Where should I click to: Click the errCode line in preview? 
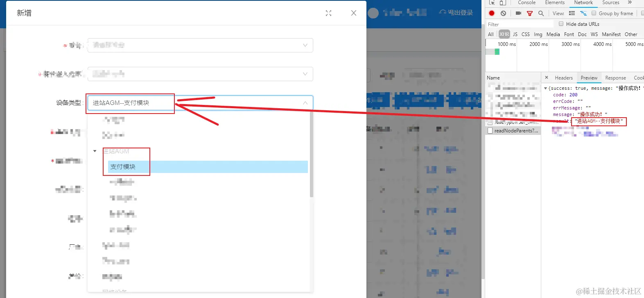(567, 101)
